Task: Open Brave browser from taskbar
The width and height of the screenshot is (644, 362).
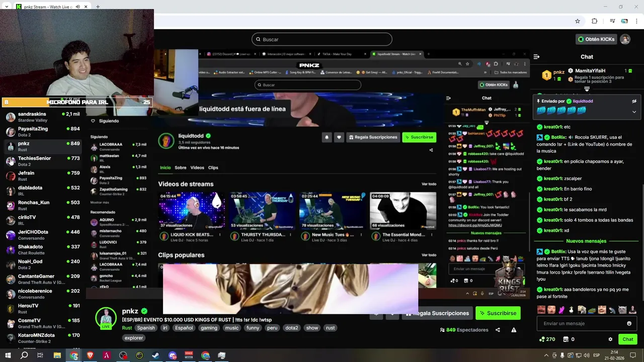Action: (91, 355)
